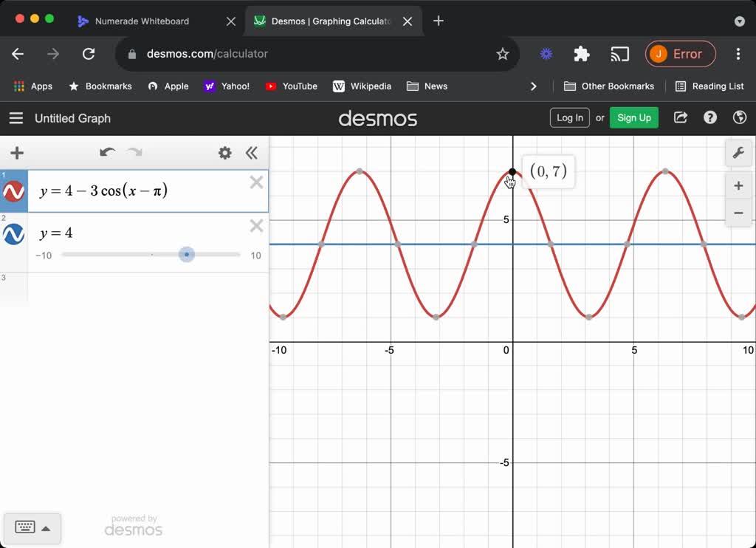Change language via the globe icon
This screenshot has height=548, width=756.
[x=739, y=117]
